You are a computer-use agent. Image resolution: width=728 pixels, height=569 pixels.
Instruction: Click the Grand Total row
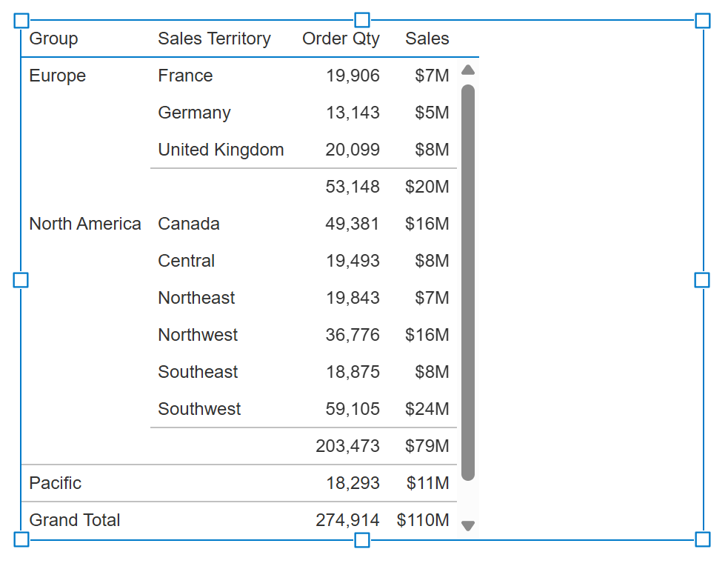(x=74, y=520)
